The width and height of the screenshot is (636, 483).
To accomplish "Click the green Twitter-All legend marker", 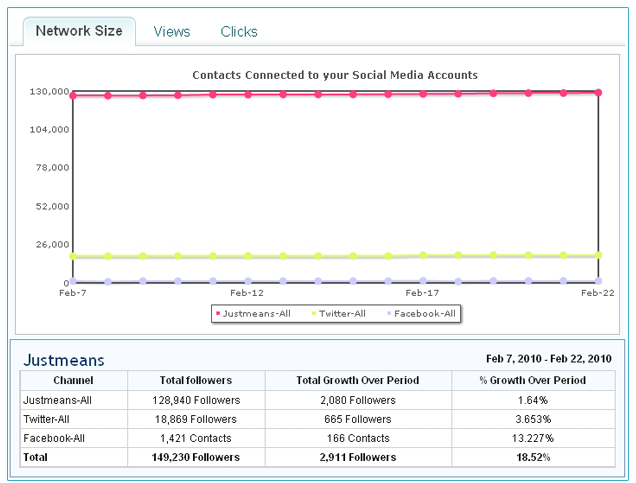I will 314,313.
